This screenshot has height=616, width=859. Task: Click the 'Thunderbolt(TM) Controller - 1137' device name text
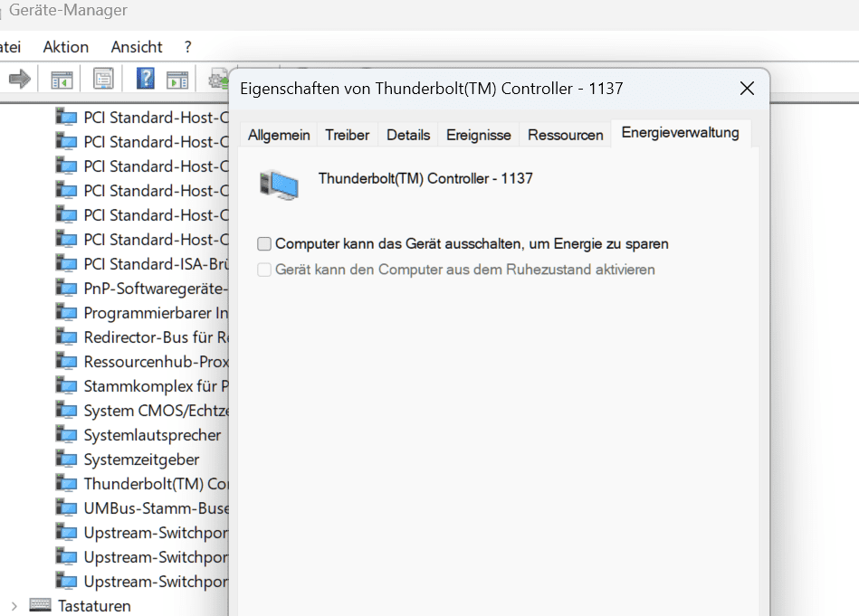(x=425, y=178)
